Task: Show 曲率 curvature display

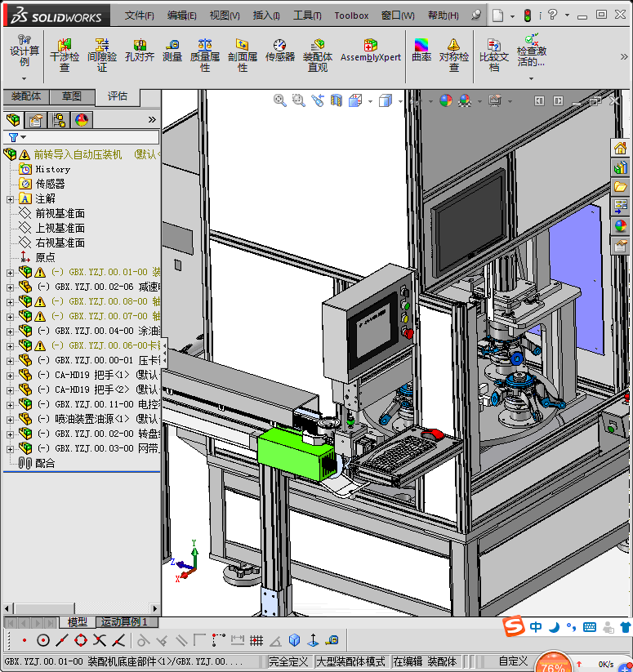Action: pyautogui.click(x=421, y=51)
